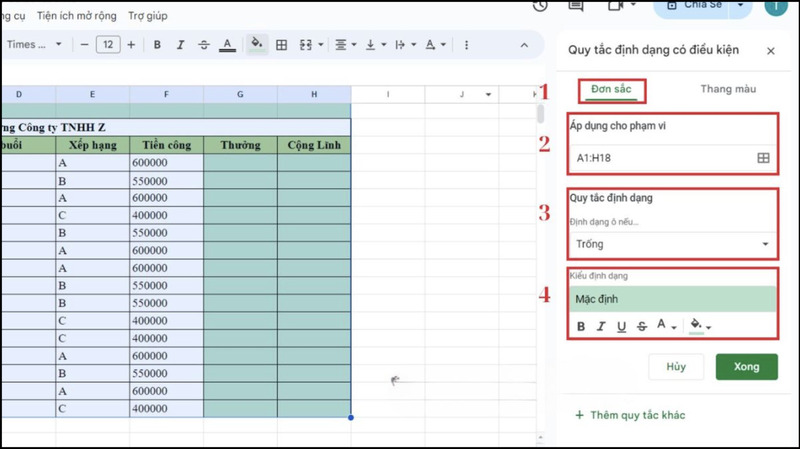
Task: Click the toolbar fill color paint bucket
Action: tap(256, 44)
